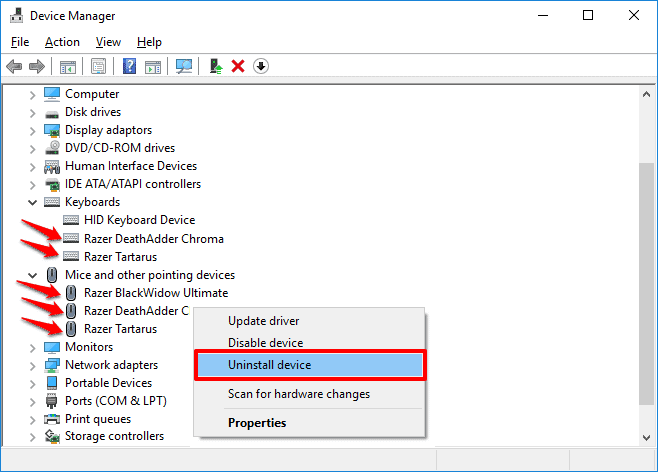Screen dimensions: 658x472
Task: Click the update device driver toolbar icon
Action: pos(216,66)
